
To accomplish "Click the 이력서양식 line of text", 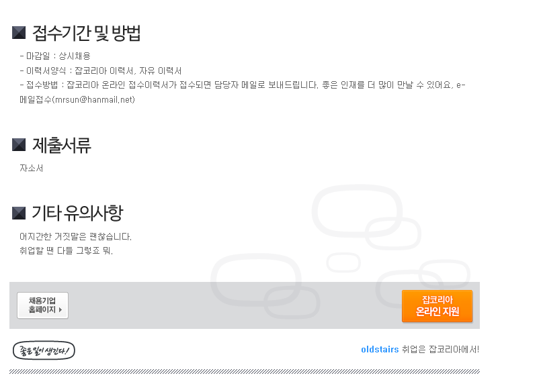I will coord(101,71).
